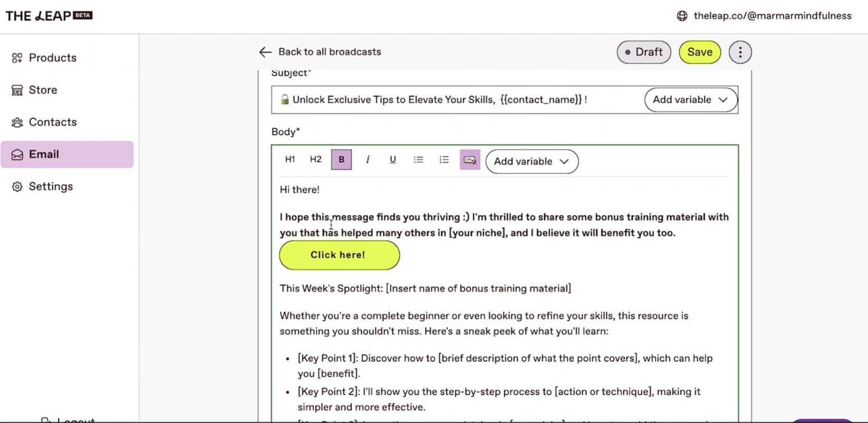Open the button insert tool
This screenshot has width=868, height=423.
[470, 159]
